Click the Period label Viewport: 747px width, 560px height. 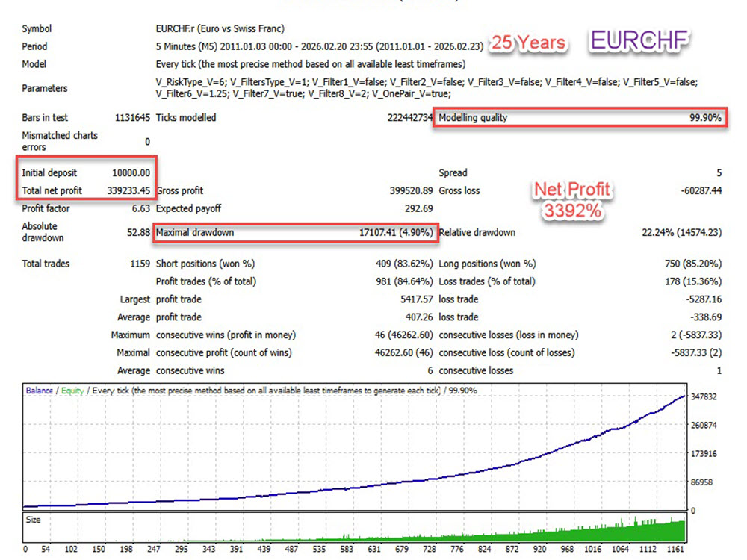(x=34, y=46)
